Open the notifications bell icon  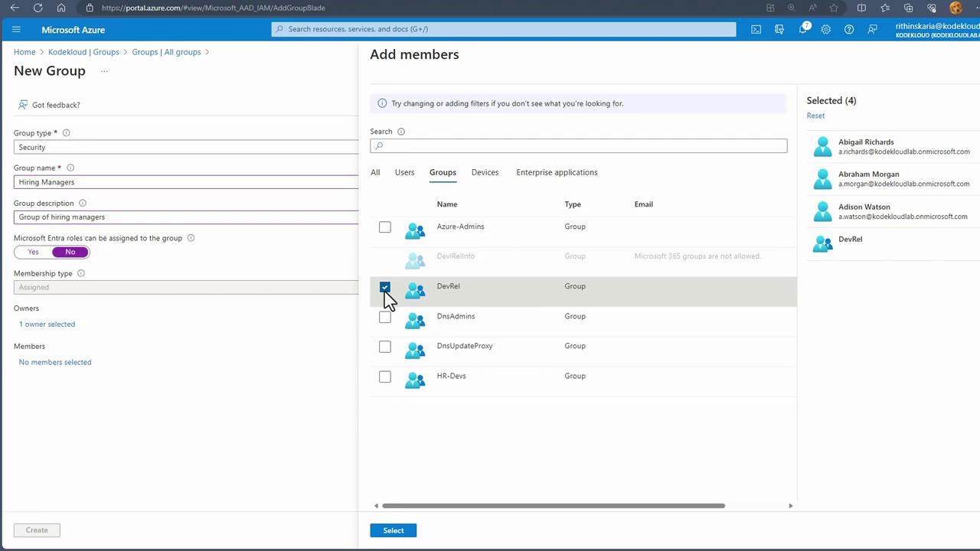pos(802,30)
